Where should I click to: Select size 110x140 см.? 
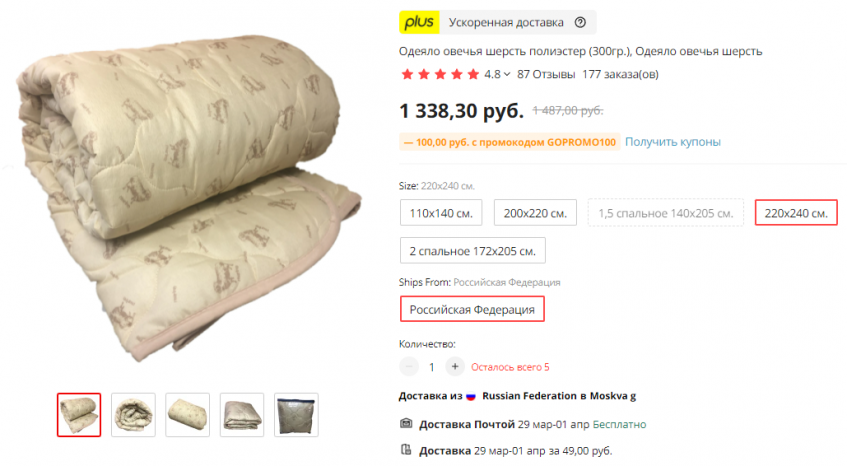(x=441, y=213)
